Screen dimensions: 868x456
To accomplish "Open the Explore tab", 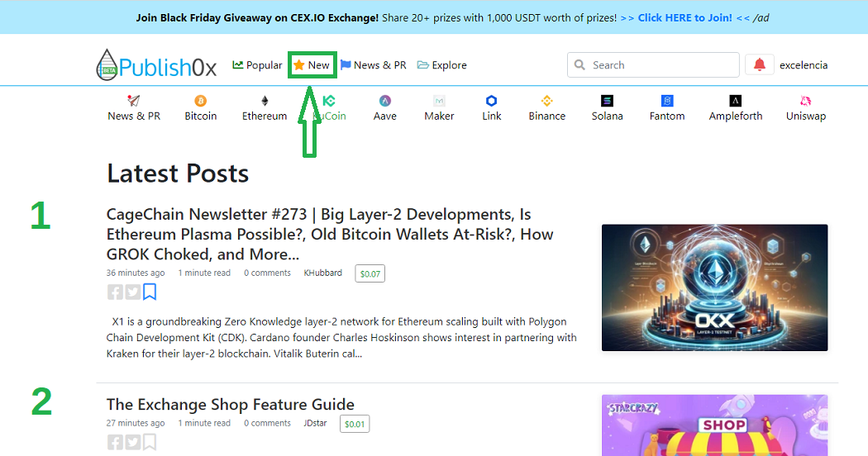I will [441, 65].
